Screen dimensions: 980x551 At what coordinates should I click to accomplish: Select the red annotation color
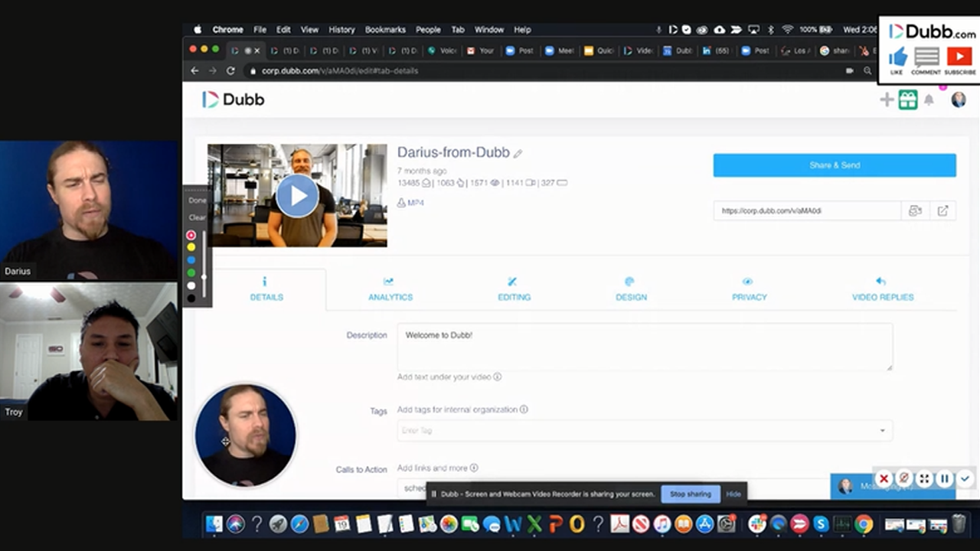(191, 235)
